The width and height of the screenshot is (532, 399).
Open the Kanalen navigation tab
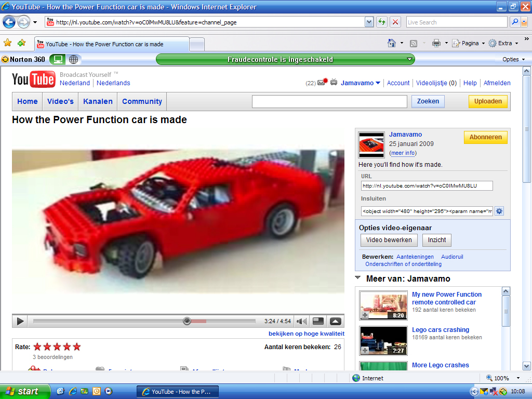tap(98, 101)
